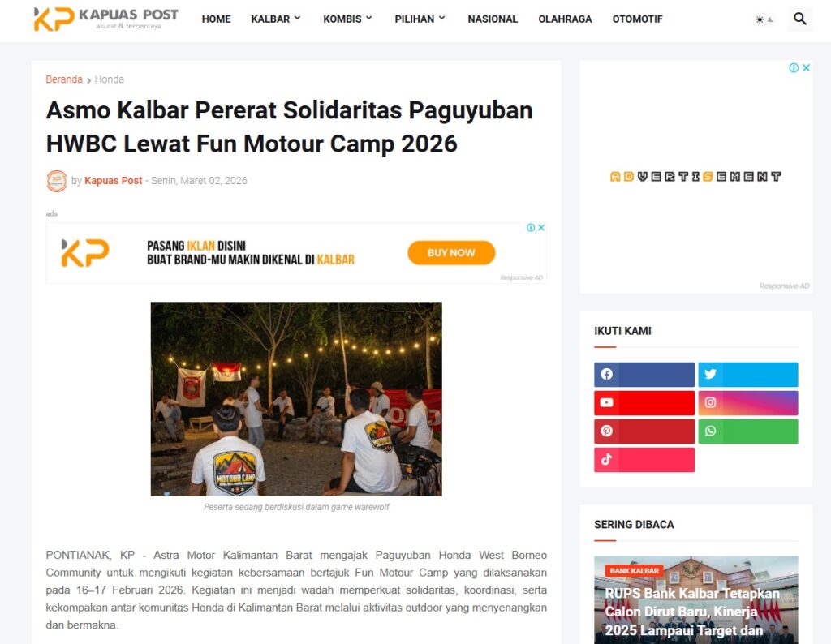831x644 pixels.
Task: Close the sidebar advertisement with X
Action: tap(806, 68)
